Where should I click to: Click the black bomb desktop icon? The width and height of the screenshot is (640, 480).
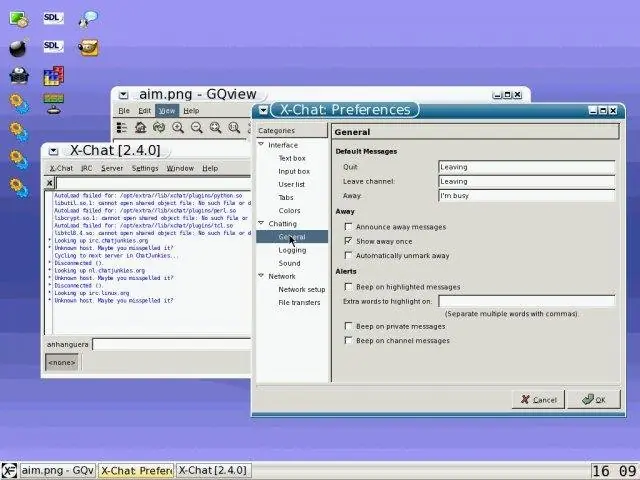point(18,48)
